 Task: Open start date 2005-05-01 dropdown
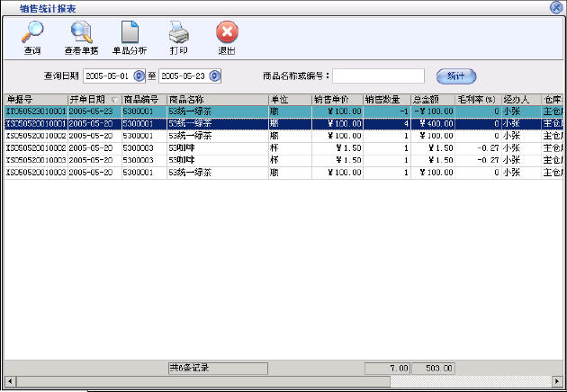(x=139, y=76)
